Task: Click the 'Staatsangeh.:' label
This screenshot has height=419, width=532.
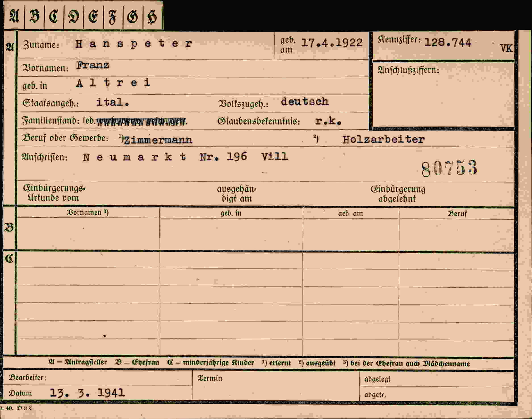Action: (x=50, y=103)
